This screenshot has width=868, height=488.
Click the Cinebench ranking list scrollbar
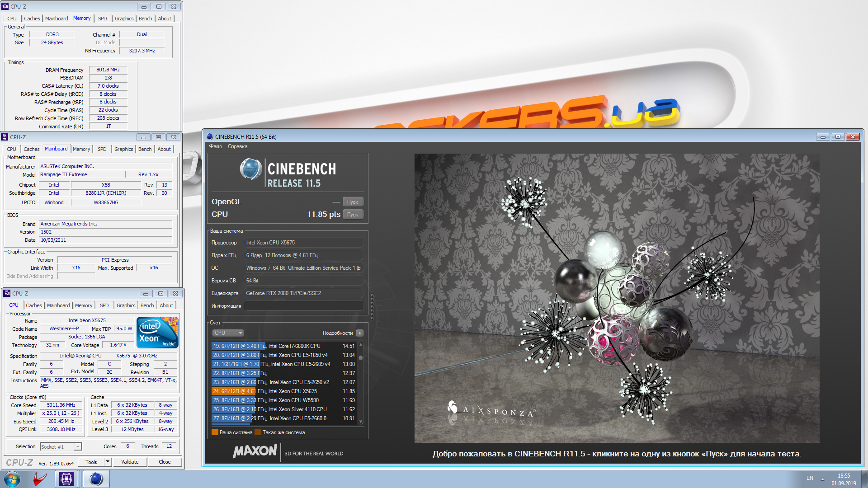pyautogui.click(x=361, y=383)
